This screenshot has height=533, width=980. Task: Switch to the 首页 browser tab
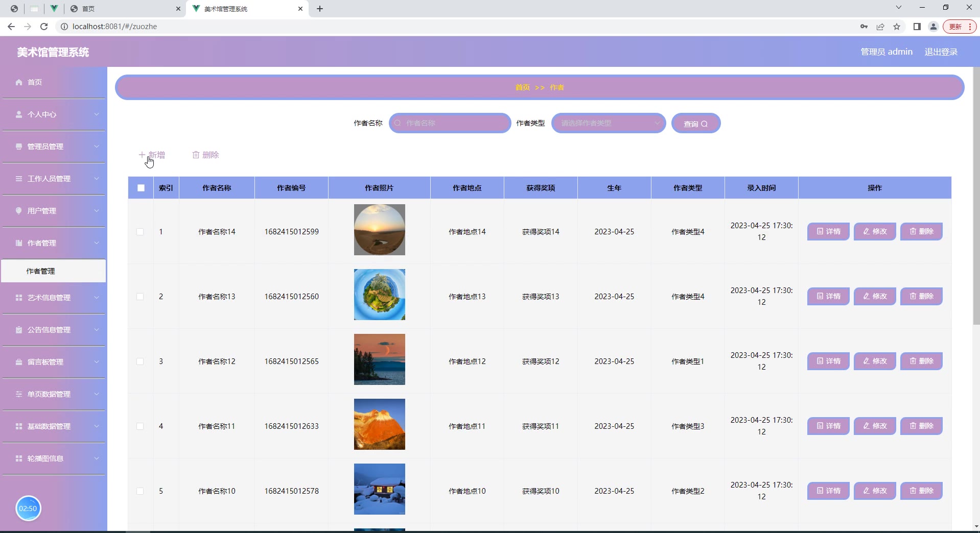click(123, 9)
